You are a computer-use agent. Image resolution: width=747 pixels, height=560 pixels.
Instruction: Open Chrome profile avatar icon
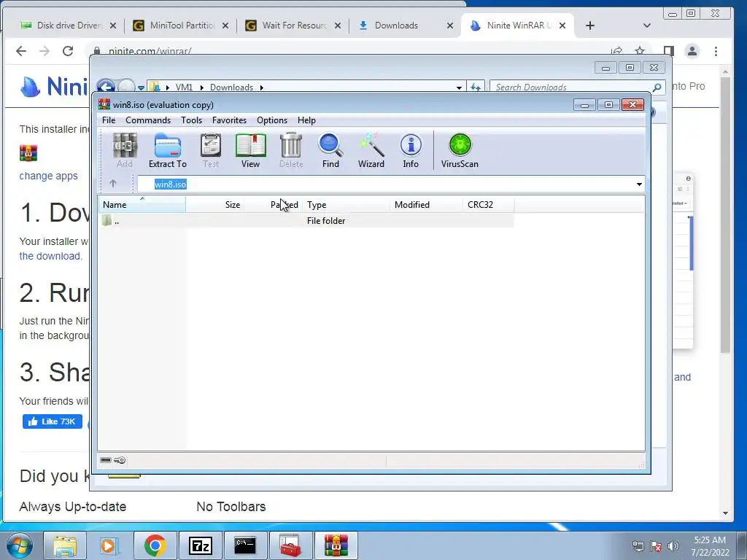click(x=692, y=51)
